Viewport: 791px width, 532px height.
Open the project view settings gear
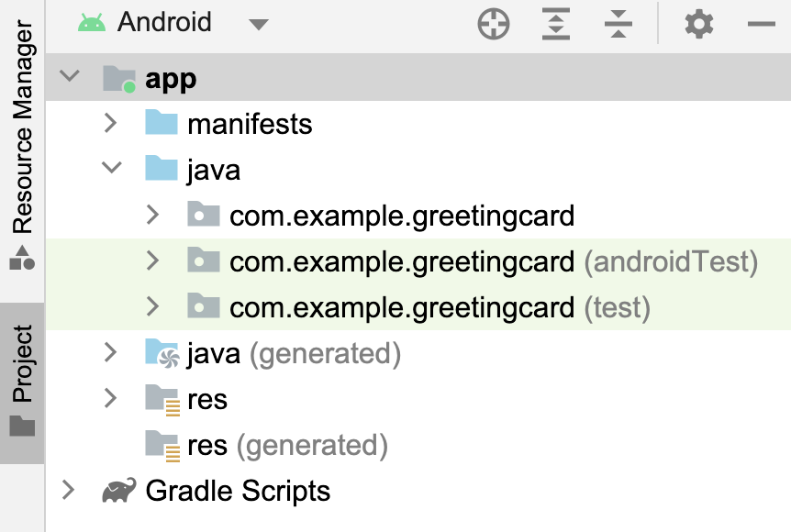[x=699, y=25]
